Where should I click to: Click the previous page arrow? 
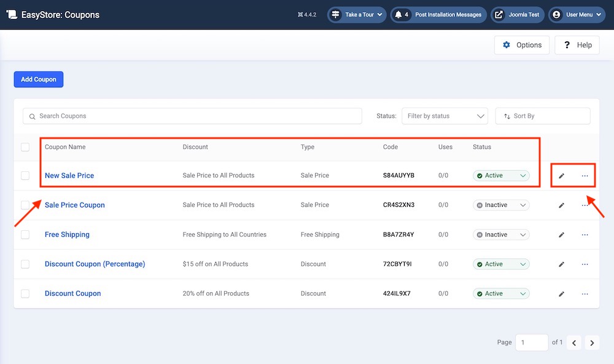point(573,343)
